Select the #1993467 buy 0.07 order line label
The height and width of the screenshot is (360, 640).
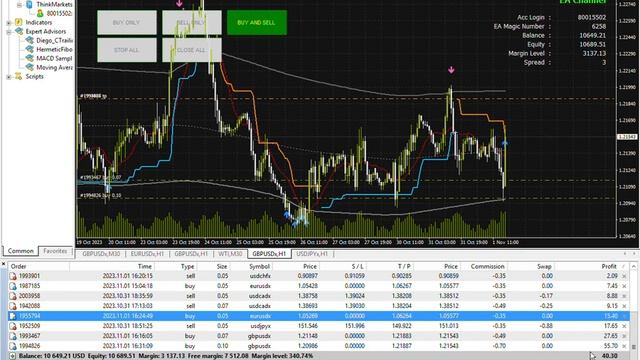coord(100,178)
